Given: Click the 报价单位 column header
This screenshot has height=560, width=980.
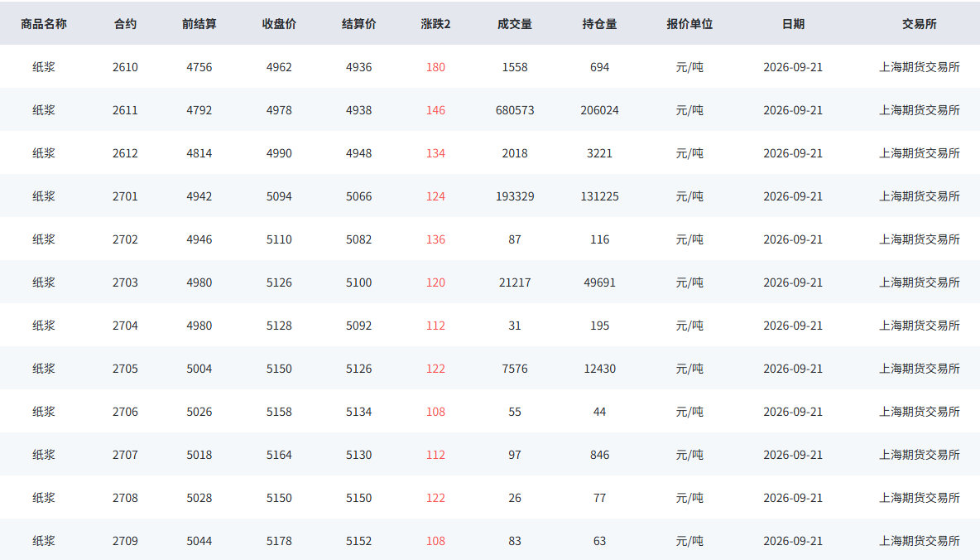Looking at the screenshot, I should (689, 24).
